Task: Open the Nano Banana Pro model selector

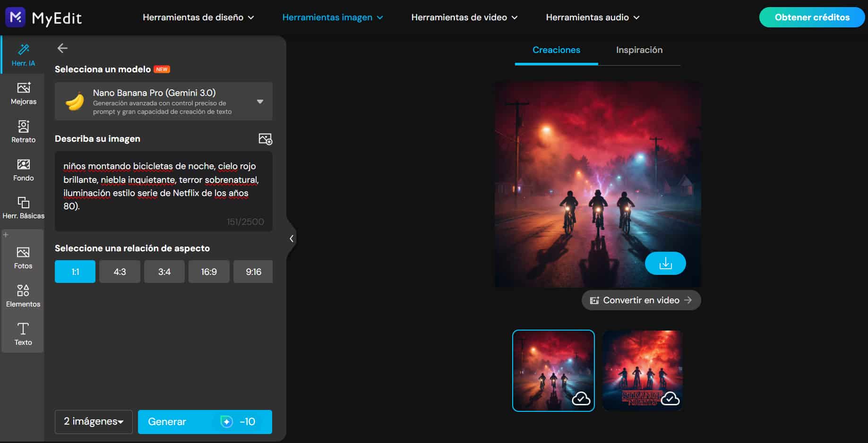Action: (163, 101)
